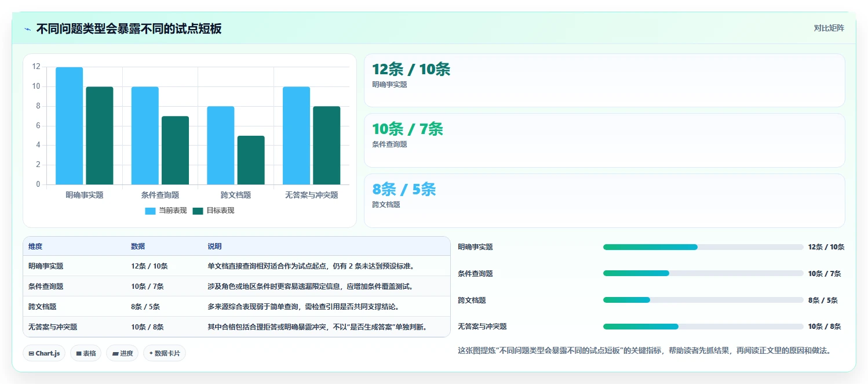868x384 pixels.
Task: Click the lightning icon beside the title
Action: pyautogui.click(x=27, y=29)
